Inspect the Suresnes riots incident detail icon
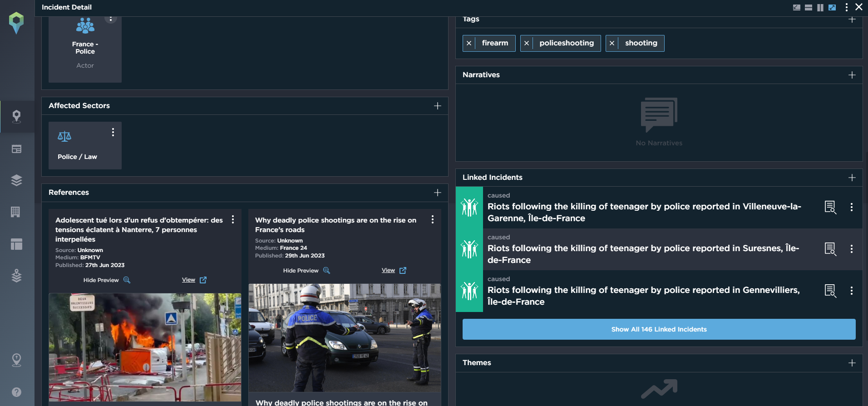Screen dimensions: 868x406 point(830,249)
